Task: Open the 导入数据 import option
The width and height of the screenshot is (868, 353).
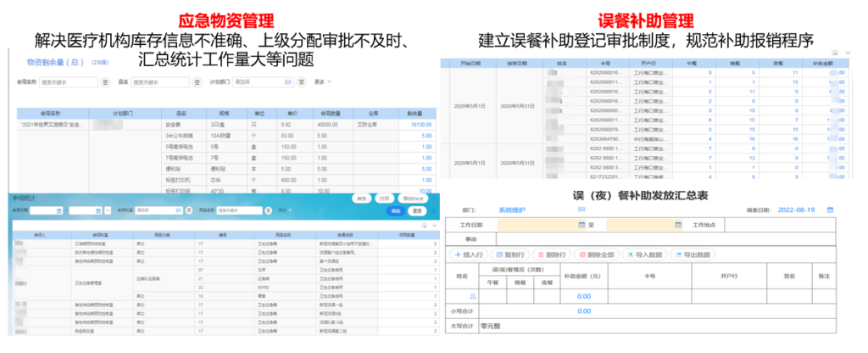Action: [648, 254]
